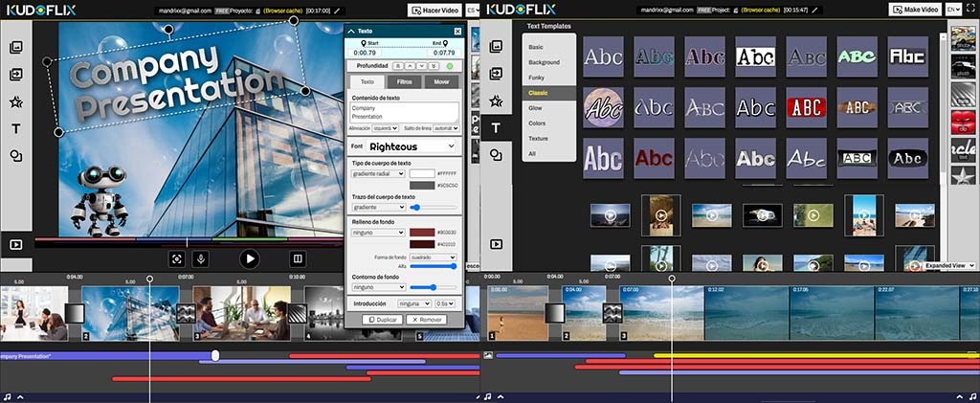The width and height of the screenshot is (980, 403).
Task: Open star effects icon in right window sidebar
Action: 497,101
